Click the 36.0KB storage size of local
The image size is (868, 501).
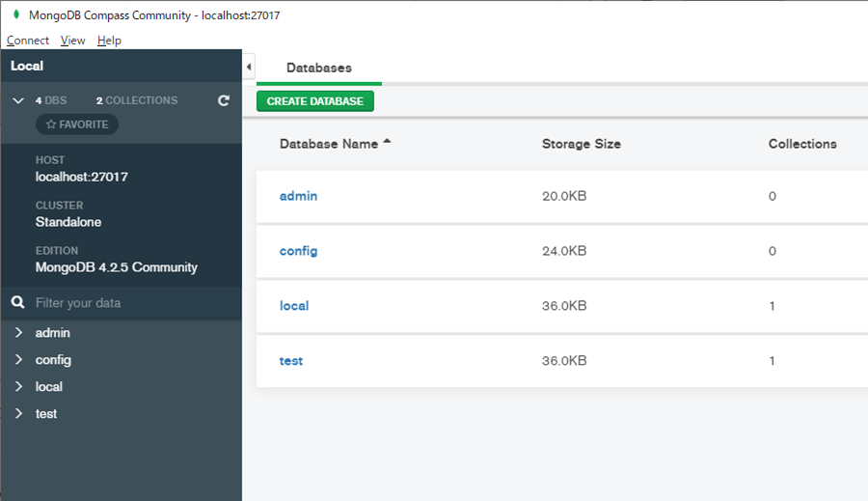pyautogui.click(x=564, y=306)
